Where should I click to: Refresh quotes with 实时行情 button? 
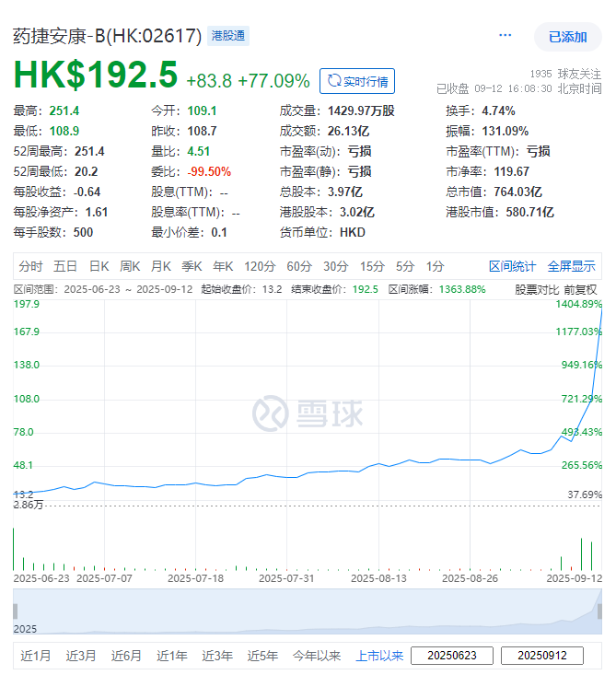click(357, 81)
